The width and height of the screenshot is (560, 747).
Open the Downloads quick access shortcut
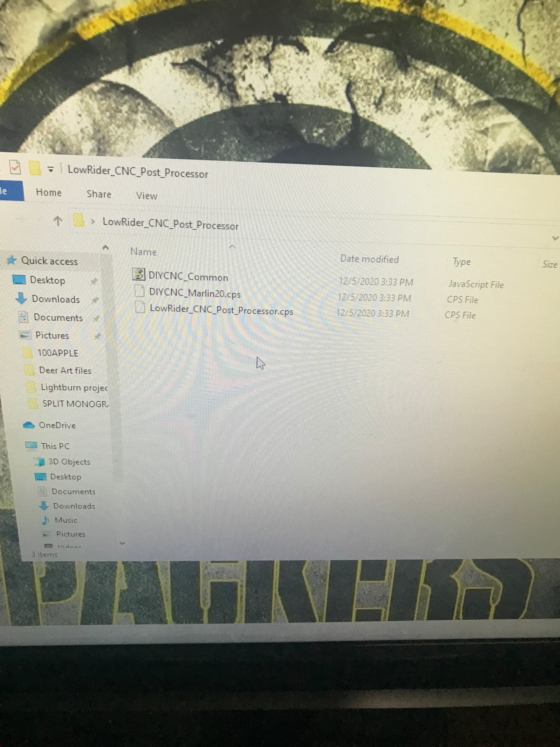pyautogui.click(x=55, y=299)
